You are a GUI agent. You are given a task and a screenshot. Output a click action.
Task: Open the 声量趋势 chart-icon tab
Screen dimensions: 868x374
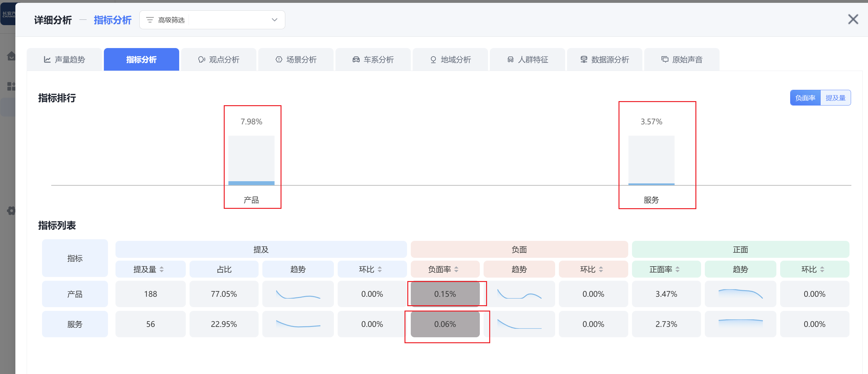click(x=47, y=60)
